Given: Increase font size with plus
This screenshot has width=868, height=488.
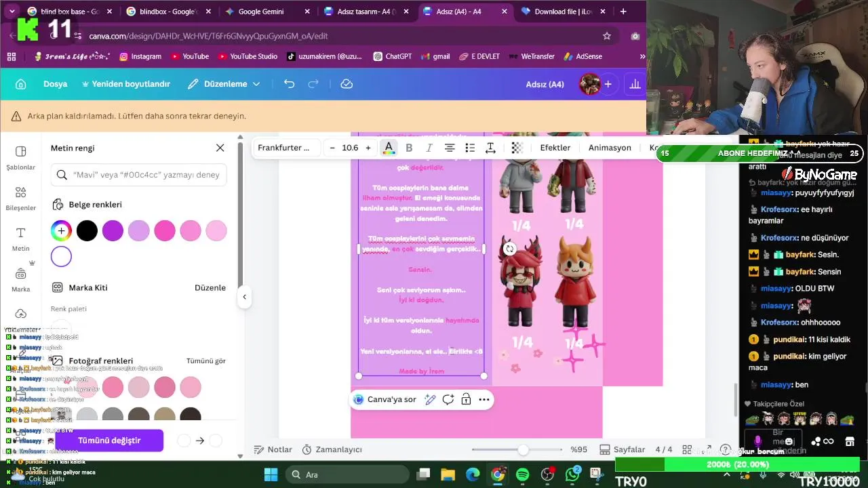Looking at the screenshot, I should pyautogui.click(x=368, y=148).
